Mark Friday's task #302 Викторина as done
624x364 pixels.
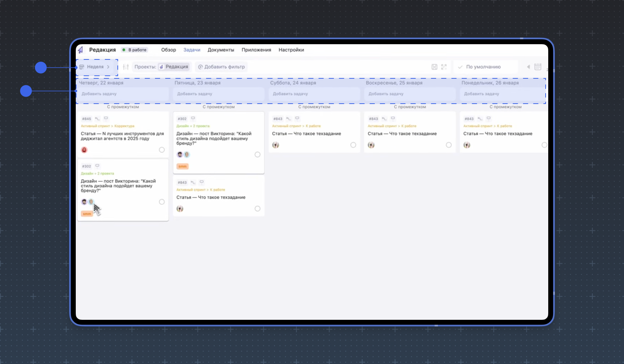point(257,155)
